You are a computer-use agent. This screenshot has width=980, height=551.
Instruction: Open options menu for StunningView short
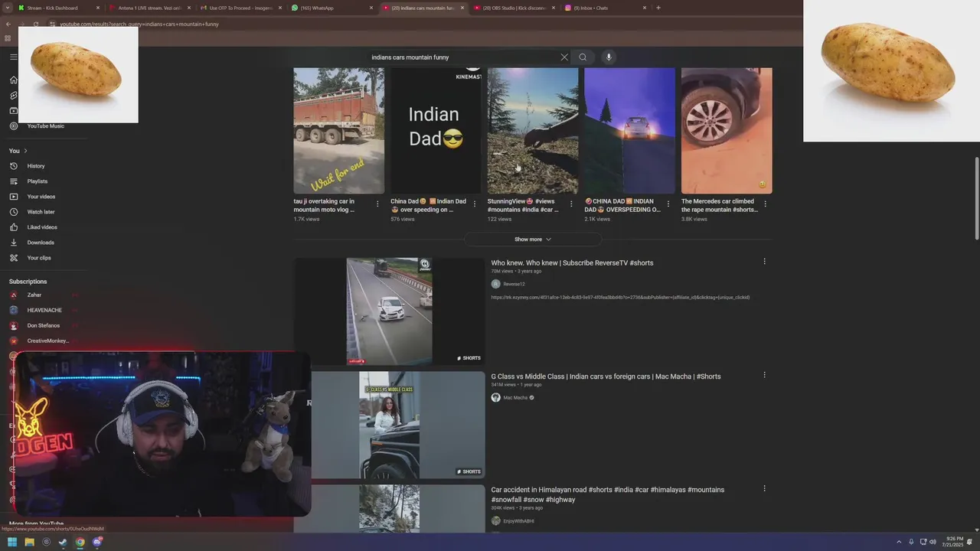click(x=571, y=204)
